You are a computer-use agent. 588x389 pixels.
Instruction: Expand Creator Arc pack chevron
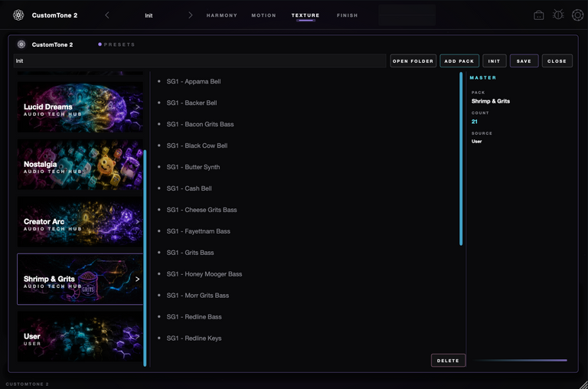(x=137, y=222)
